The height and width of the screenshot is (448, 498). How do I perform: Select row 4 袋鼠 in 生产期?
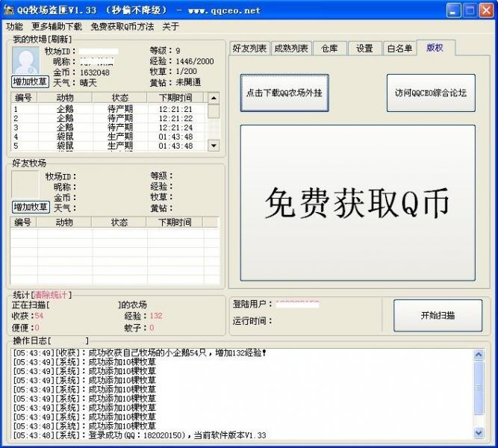coord(110,137)
